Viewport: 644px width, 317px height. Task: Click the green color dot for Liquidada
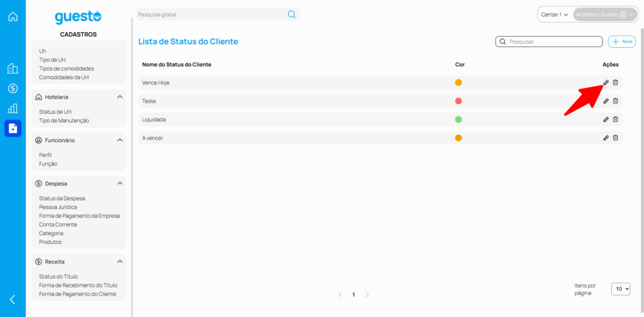pos(458,120)
